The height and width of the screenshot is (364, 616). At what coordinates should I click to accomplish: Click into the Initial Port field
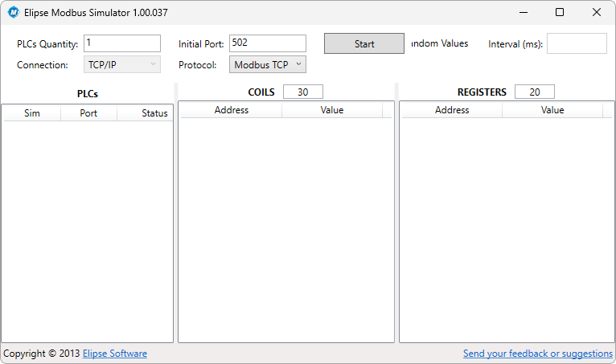tap(267, 43)
